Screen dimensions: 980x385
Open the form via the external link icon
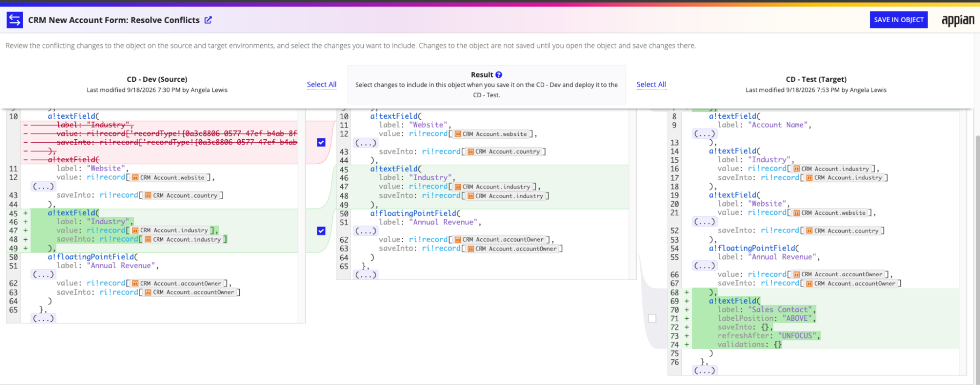[x=208, y=20]
